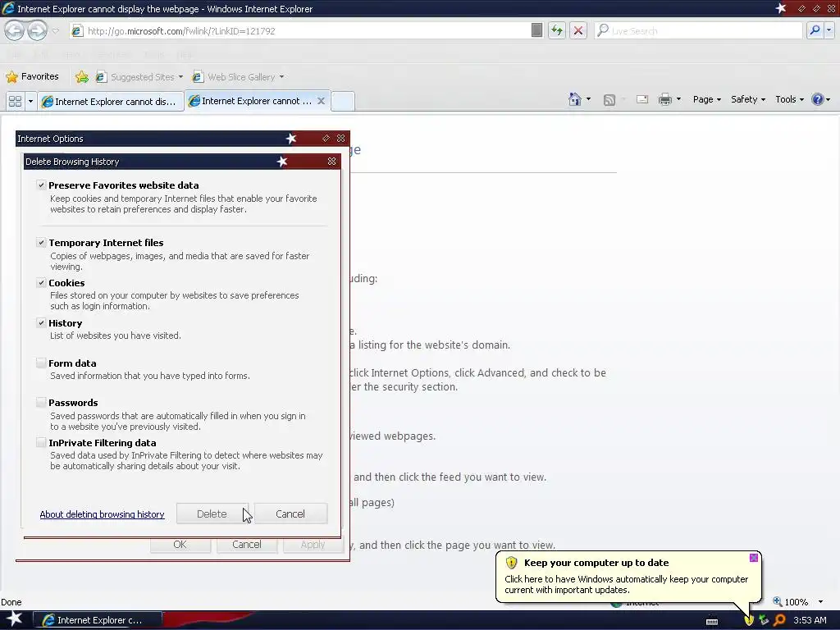Click the Keep your computer up to date balloon
This screenshot has height=630, width=840.
[x=628, y=577]
